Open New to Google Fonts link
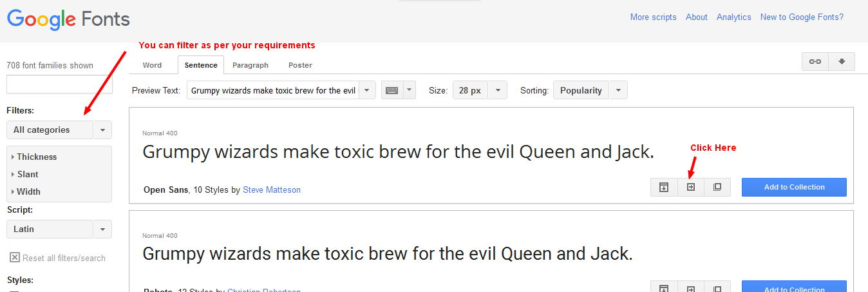 point(802,17)
